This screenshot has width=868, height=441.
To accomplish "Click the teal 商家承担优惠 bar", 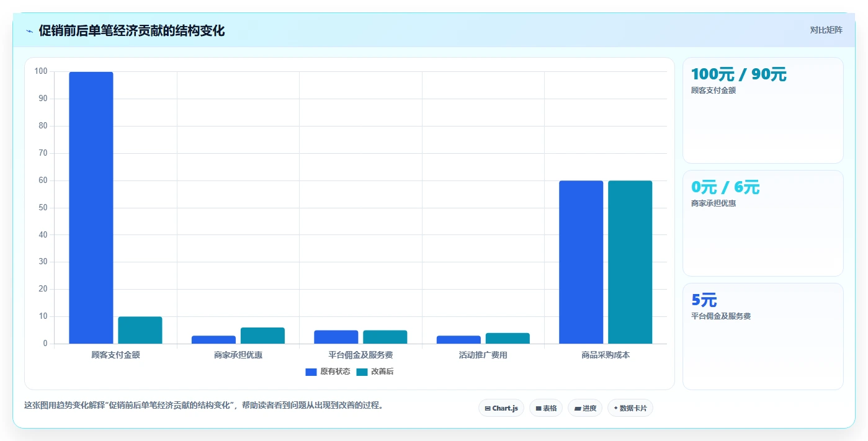I will 262,336.
